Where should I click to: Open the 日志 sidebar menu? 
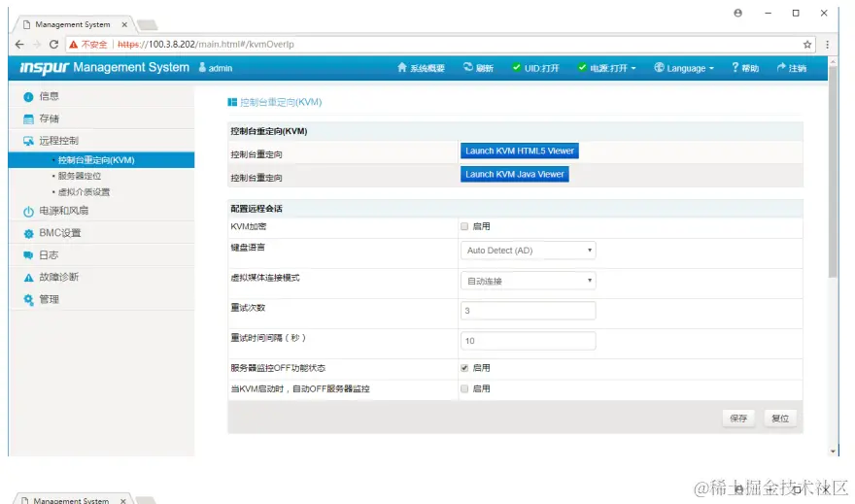(x=101, y=255)
